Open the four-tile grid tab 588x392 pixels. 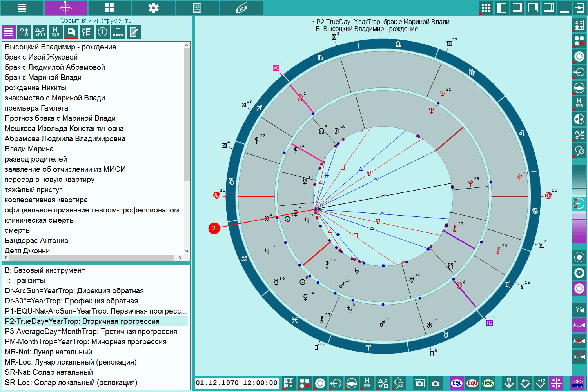[x=110, y=8]
